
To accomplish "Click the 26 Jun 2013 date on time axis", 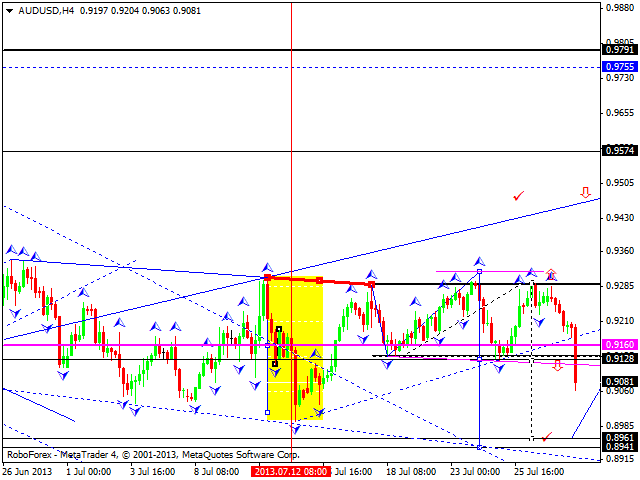I will [x=24, y=470].
